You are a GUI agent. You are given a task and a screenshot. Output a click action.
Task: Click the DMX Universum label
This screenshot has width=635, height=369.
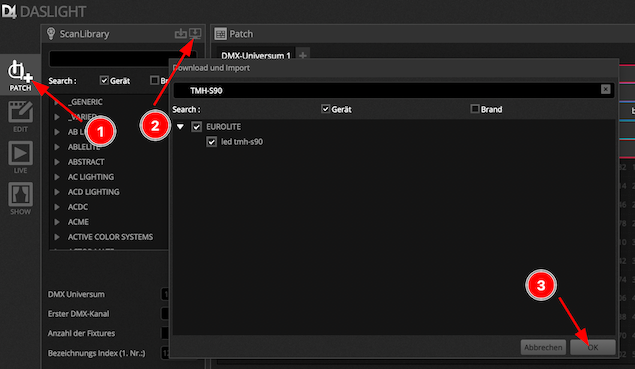point(76,294)
